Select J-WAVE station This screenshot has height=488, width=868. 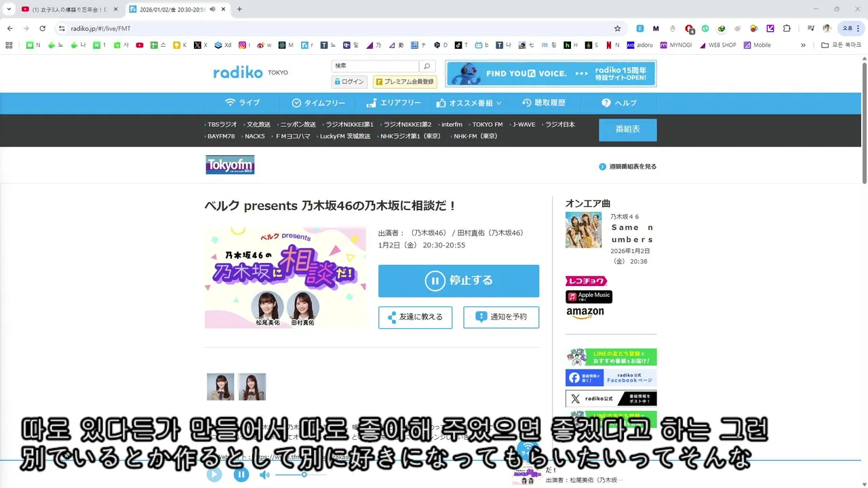coord(523,125)
